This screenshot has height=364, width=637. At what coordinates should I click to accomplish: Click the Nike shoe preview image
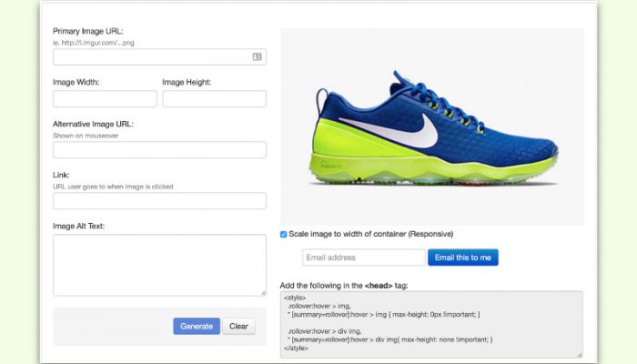tap(432, 126)
